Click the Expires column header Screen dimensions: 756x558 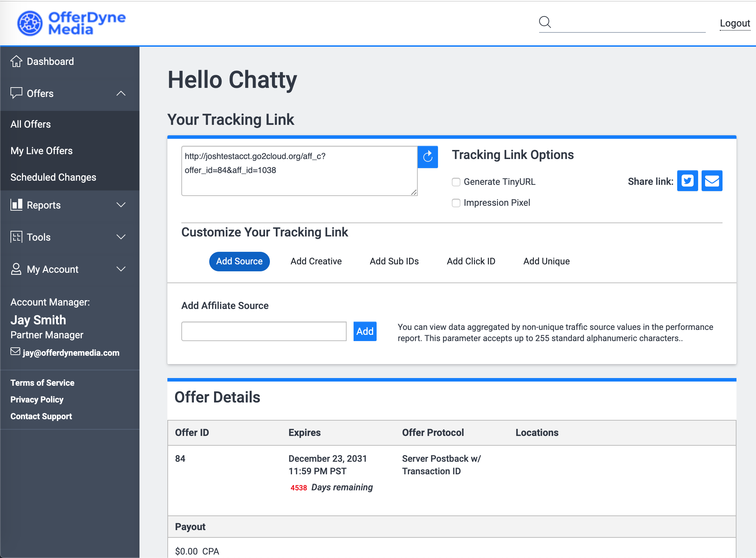(304, 432)
